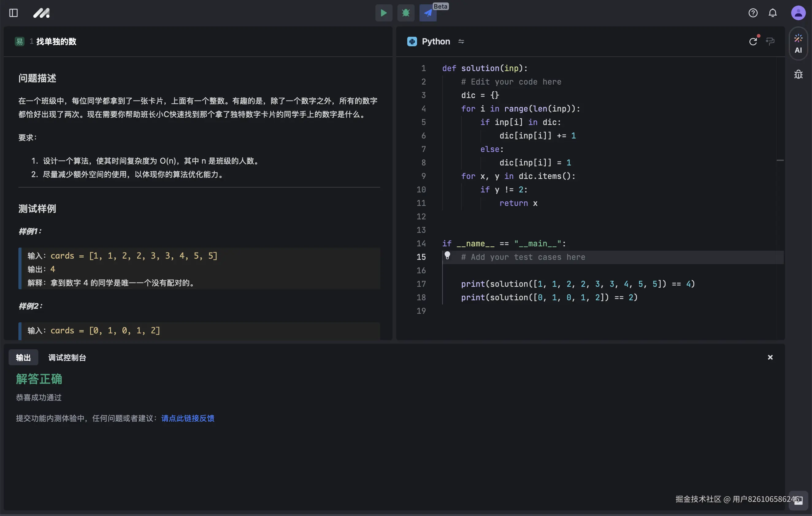This screenshot has height=516, width=812.
Task: Open the AI assistant panel
Action: click(798, 44)
